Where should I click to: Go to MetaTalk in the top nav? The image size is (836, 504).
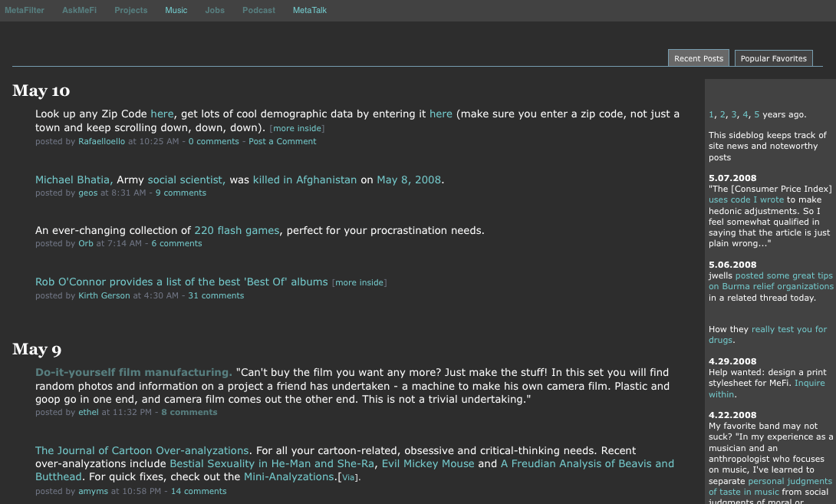coord(310,10)
